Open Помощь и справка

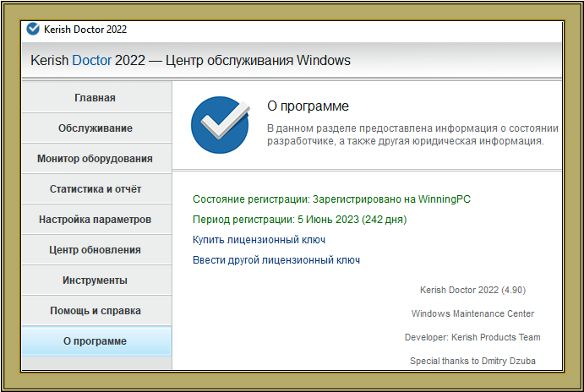click(96, 311)
